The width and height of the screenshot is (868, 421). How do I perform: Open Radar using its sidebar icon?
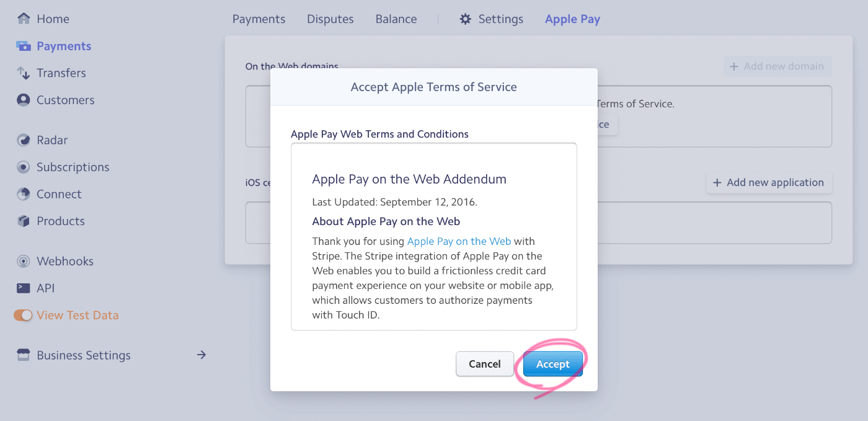24,140
